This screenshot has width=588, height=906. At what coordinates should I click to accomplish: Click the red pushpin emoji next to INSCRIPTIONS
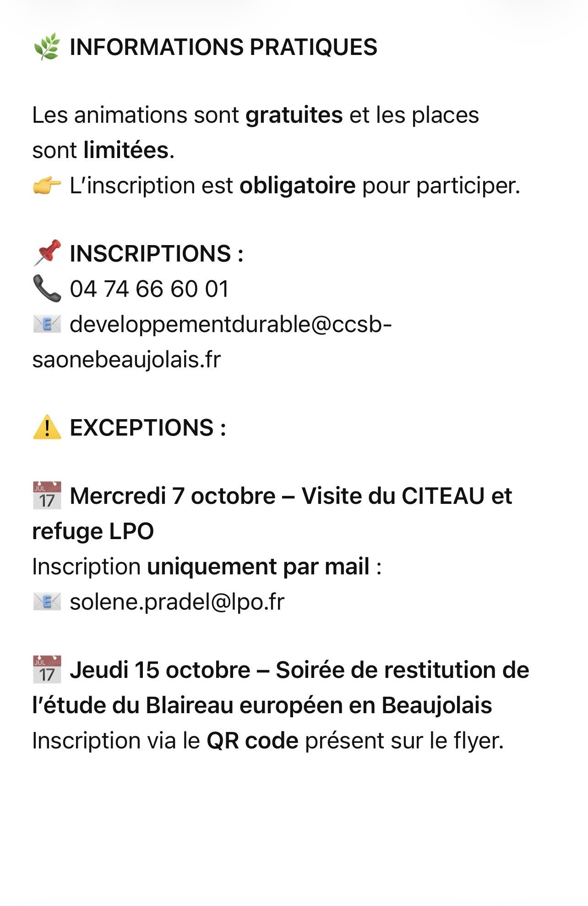click(x=47, y=252)
